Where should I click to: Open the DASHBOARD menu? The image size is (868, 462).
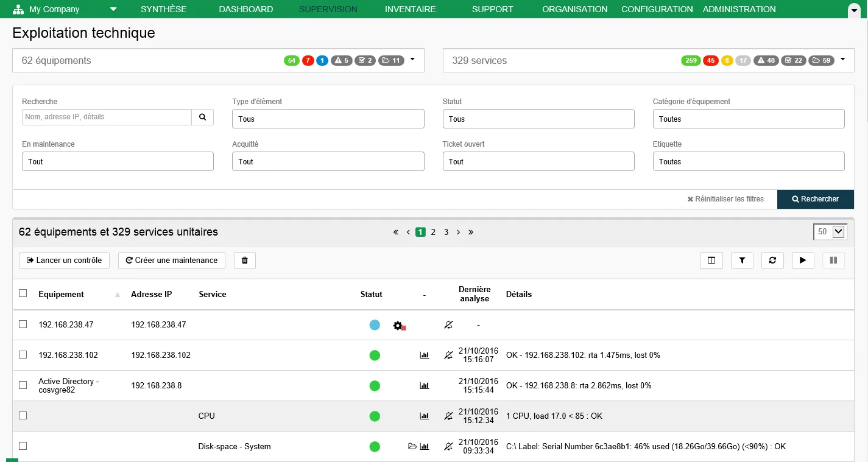click(x=246, y=9)
